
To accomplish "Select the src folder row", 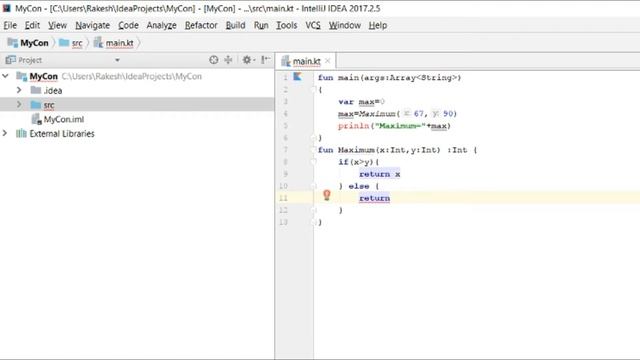I will click(x=137, y=105).
